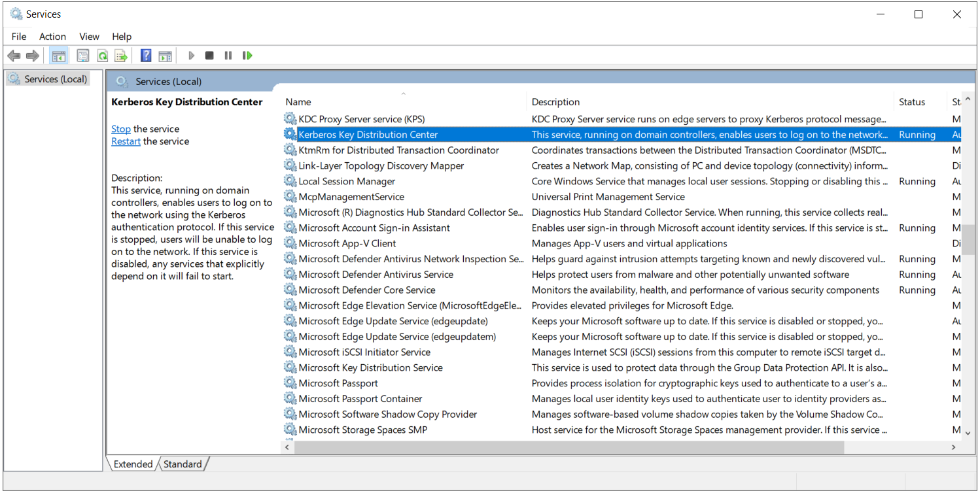Screen dimensions: 980x493
Task: Click gear icon of Microsoft Defender Core Service
Action: 290,290
